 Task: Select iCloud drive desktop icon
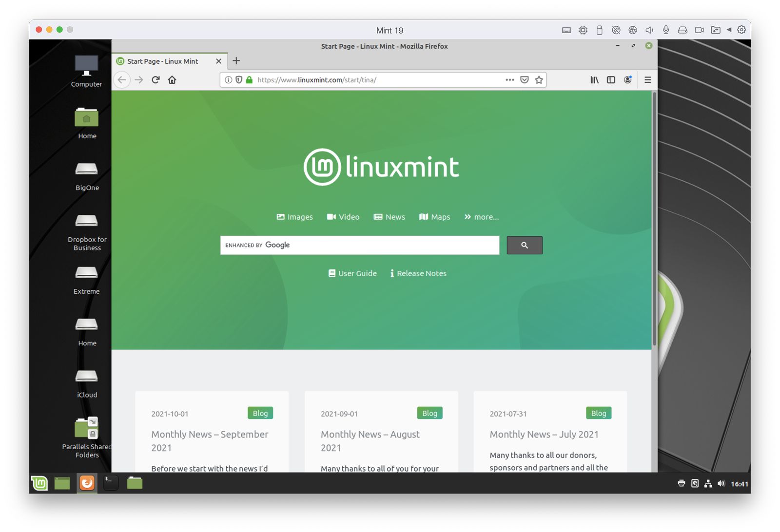[87, 383]
